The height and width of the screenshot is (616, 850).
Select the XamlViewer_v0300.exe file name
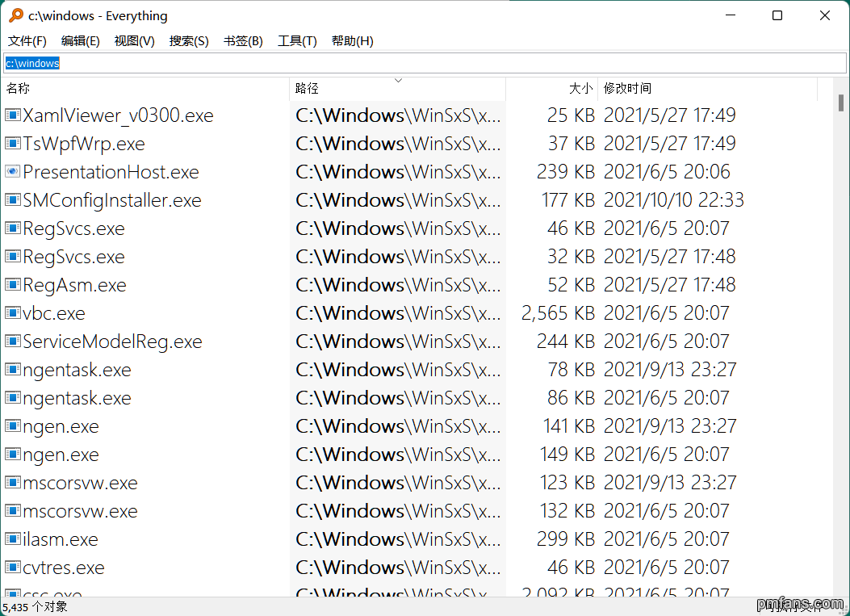118,115
